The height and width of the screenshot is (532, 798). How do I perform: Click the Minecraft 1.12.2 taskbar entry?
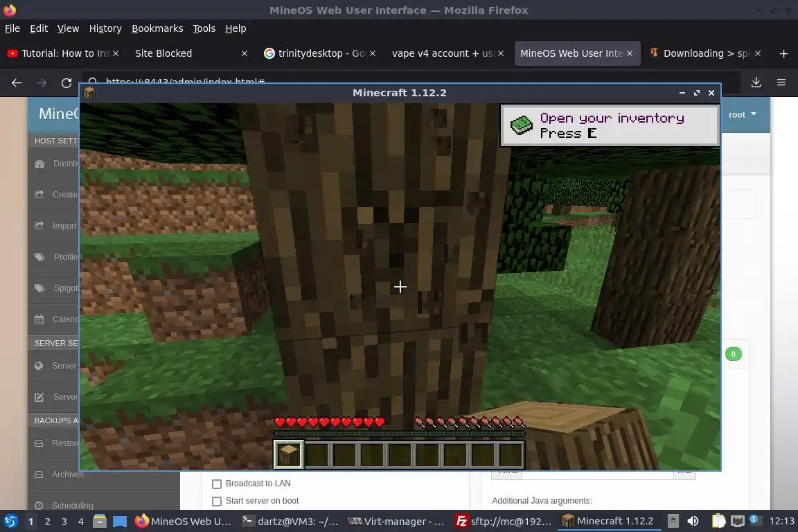609,522
